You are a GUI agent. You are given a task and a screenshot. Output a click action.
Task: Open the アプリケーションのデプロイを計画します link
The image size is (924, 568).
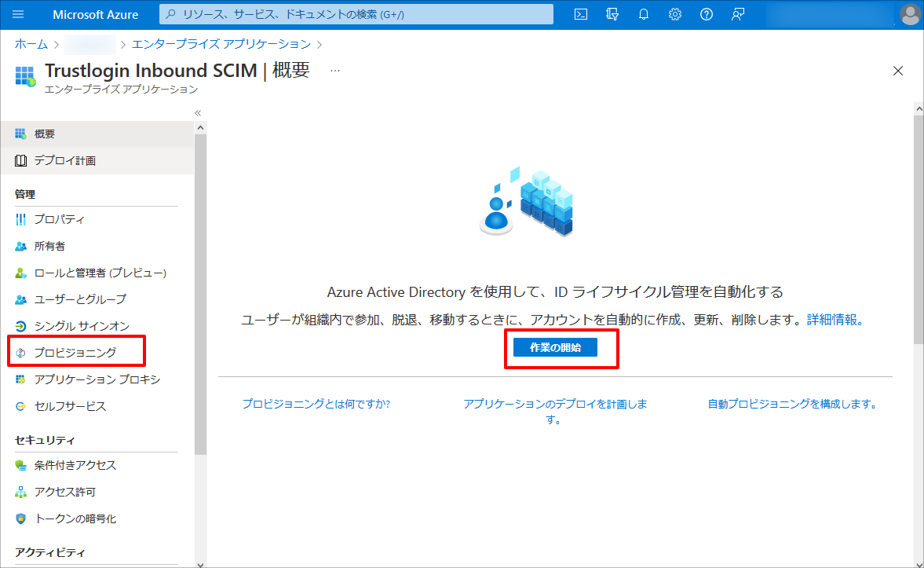click(x=555, y=412)
